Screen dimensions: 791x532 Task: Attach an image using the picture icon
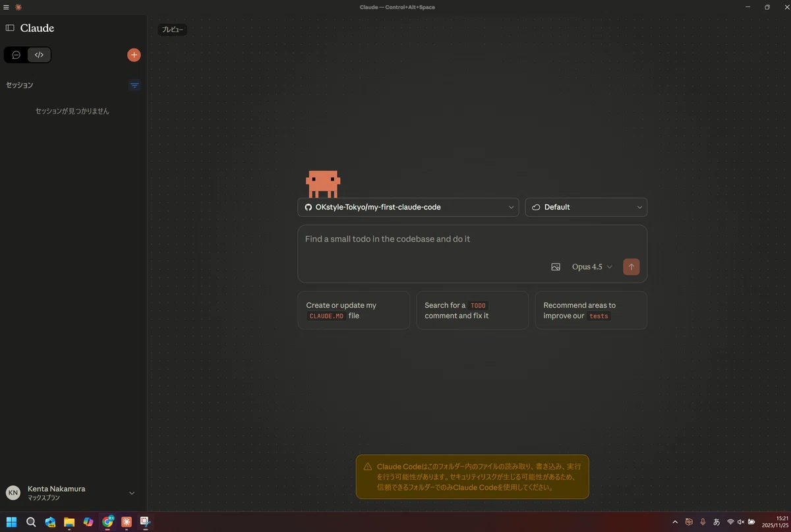(x=556, y=267)
